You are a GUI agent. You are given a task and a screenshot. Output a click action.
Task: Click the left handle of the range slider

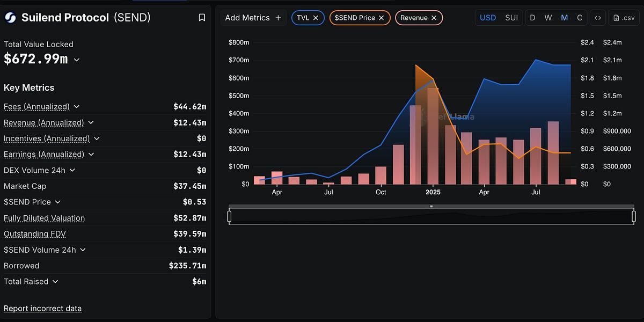229,216
